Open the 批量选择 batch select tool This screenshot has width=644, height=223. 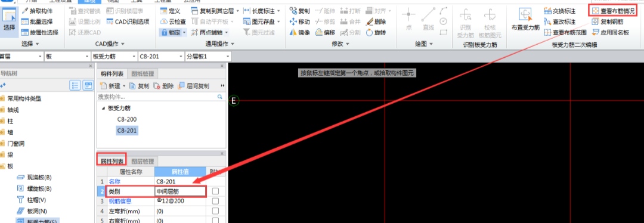pyautogui.click(x=36, y=21)
